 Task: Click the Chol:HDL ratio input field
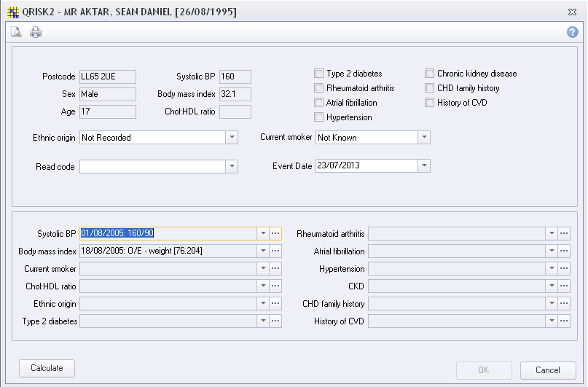point(235,112)
